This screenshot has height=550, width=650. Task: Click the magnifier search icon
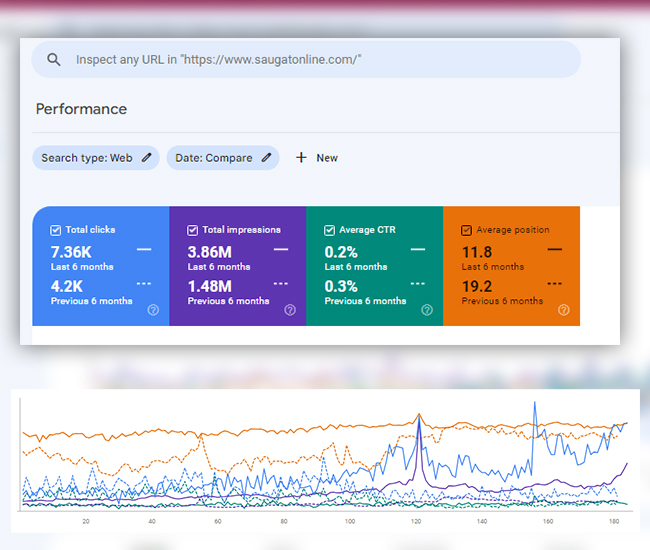pos(54,60)
